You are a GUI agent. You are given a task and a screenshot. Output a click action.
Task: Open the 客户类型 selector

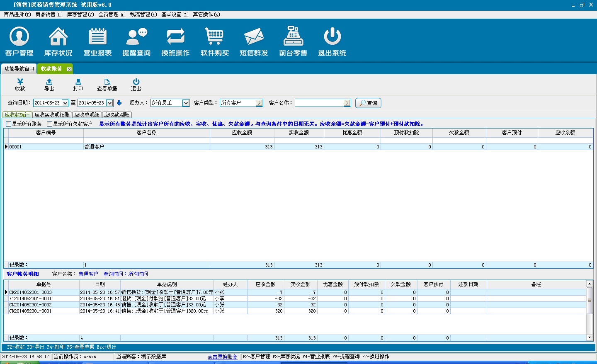[259, 103]
